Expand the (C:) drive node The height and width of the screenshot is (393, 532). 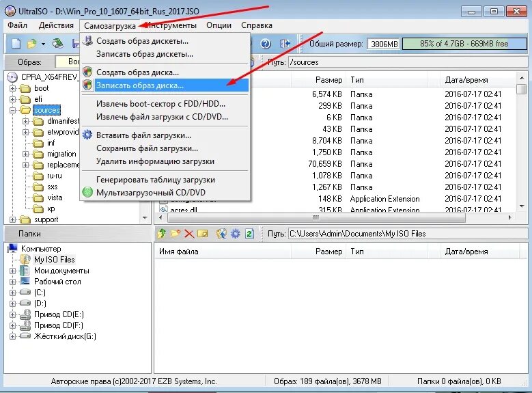tap(12, 293)
